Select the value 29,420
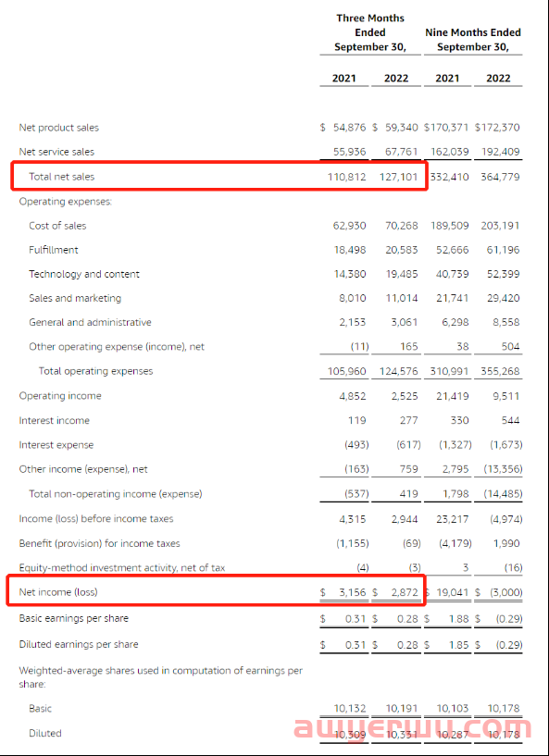 click(503, 298)
